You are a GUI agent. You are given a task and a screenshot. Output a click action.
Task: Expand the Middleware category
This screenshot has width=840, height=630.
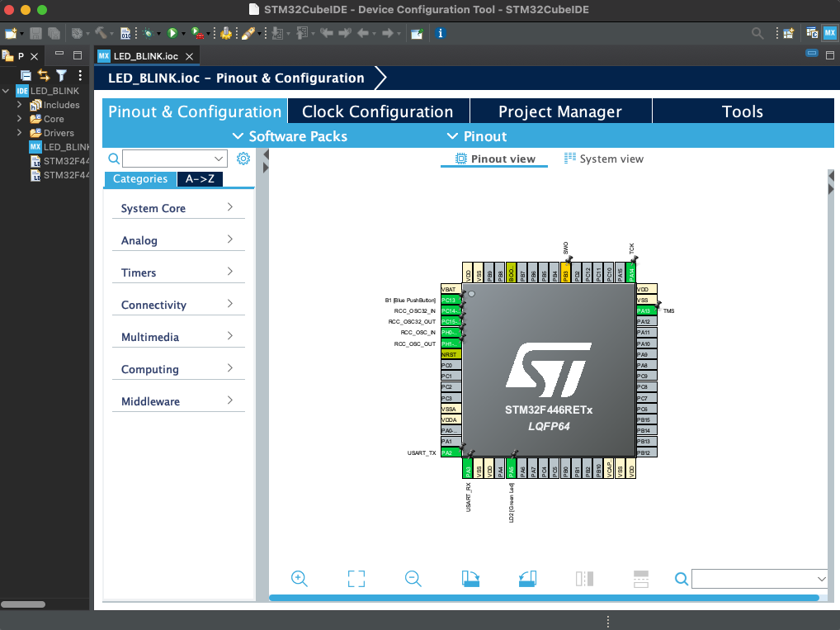pyautogui.click(x=178, y=401)
